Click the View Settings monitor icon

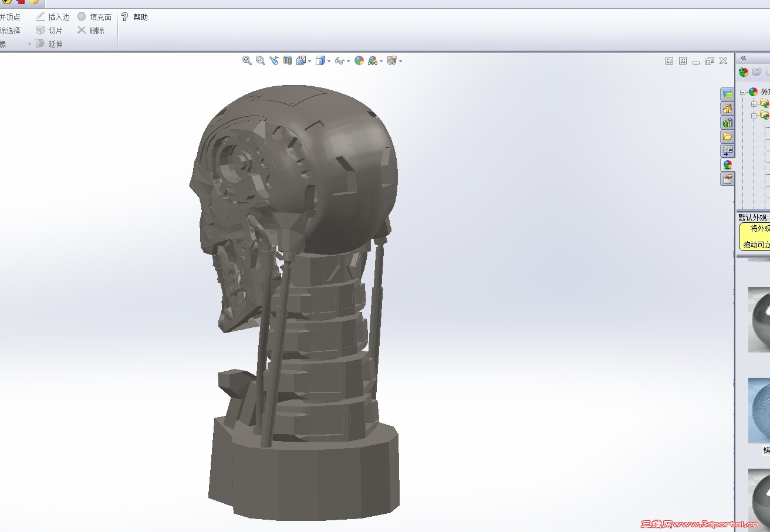[391, 60]
